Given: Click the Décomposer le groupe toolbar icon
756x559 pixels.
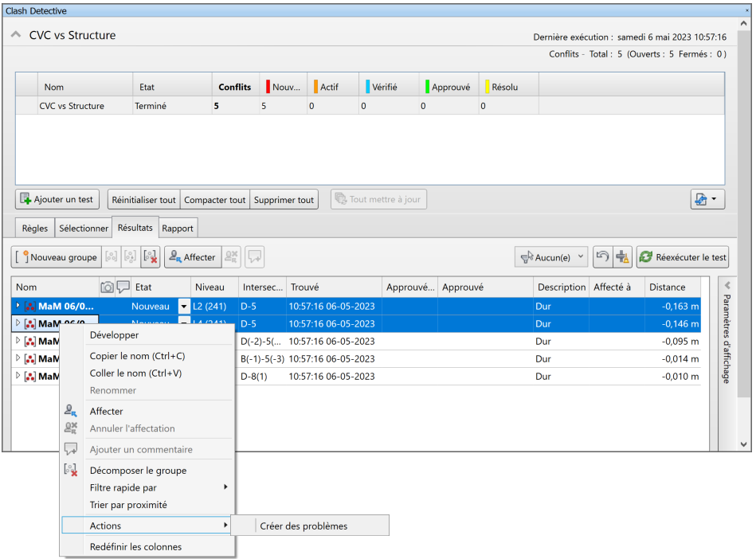Looking at the screenshot, I should click(x=150, y=257).
